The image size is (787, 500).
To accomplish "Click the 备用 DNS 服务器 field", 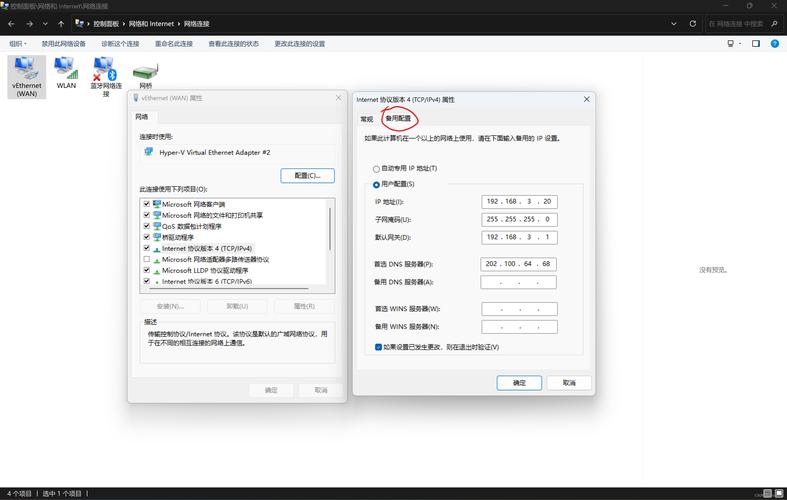I will (518, 282).
